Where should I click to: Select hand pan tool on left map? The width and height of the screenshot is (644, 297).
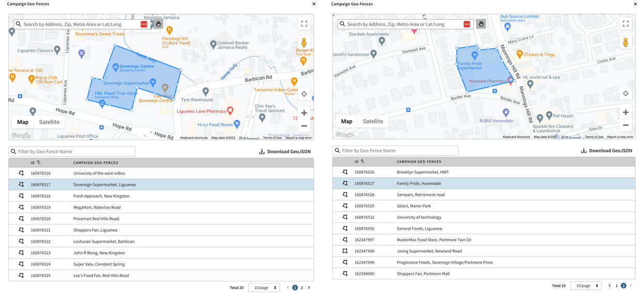(x=158, y=24)
